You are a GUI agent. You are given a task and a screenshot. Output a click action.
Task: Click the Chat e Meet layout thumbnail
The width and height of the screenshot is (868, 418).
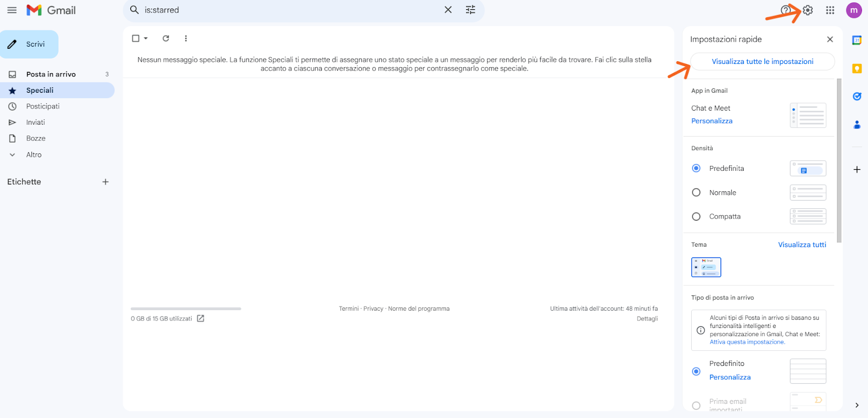click(x=808, y=115)
